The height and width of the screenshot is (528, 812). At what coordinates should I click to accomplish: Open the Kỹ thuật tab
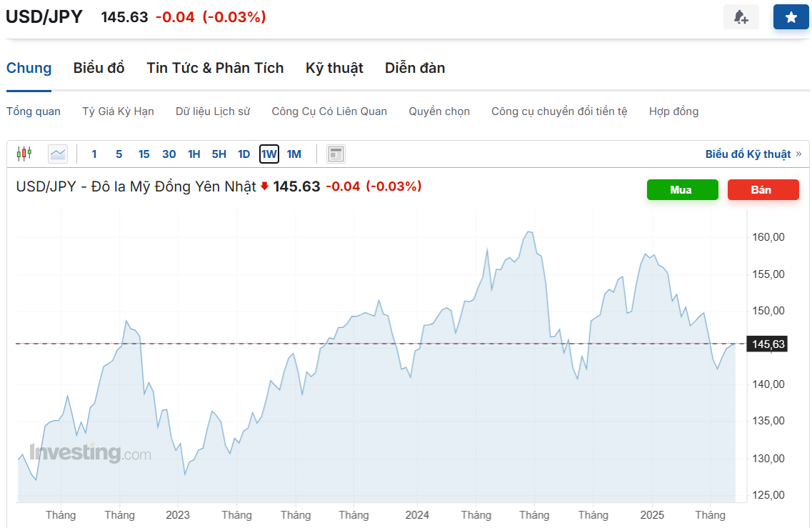pos(334,68)
